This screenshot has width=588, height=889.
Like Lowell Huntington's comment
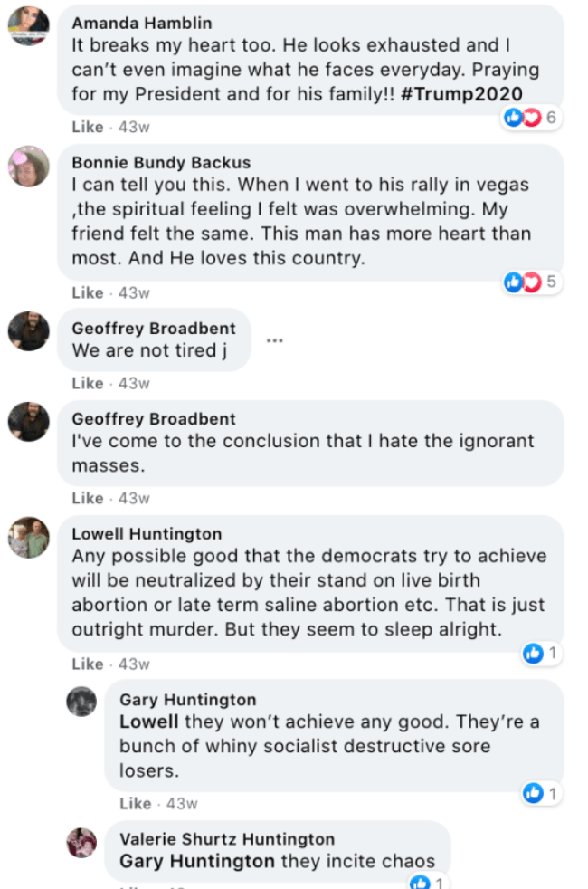[88, 664]
